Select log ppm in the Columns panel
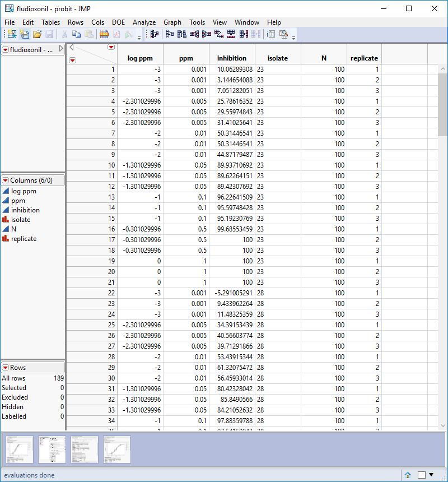Image resolution: width=448 pixels, height=482 pixels. pos(24,191)
